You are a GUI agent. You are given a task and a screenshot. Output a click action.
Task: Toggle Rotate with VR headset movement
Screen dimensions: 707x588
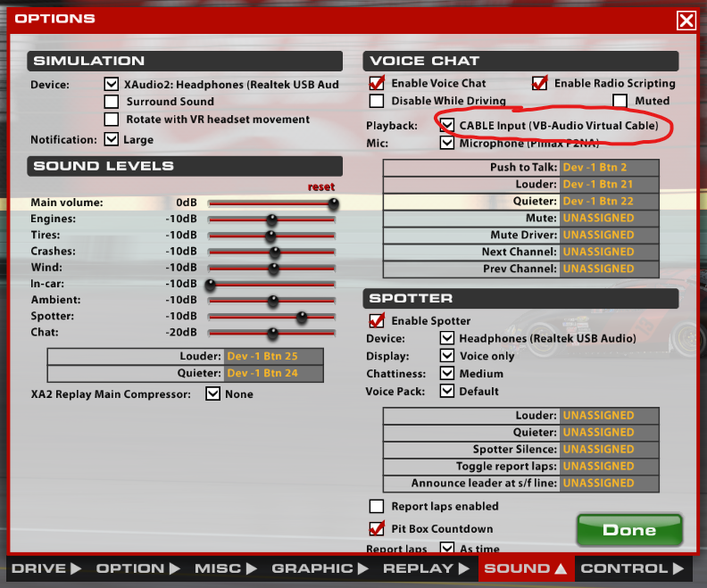[x=112, y=120]
